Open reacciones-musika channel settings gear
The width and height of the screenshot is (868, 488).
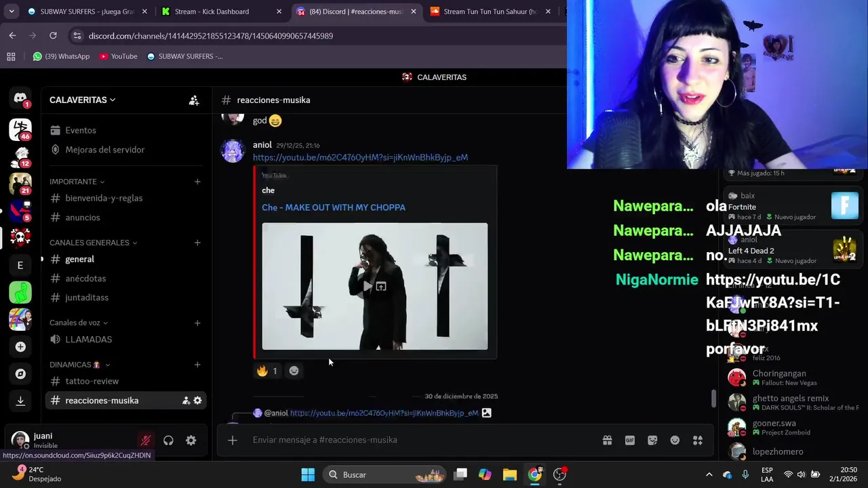pyautogui.click(x=197, y=401)
